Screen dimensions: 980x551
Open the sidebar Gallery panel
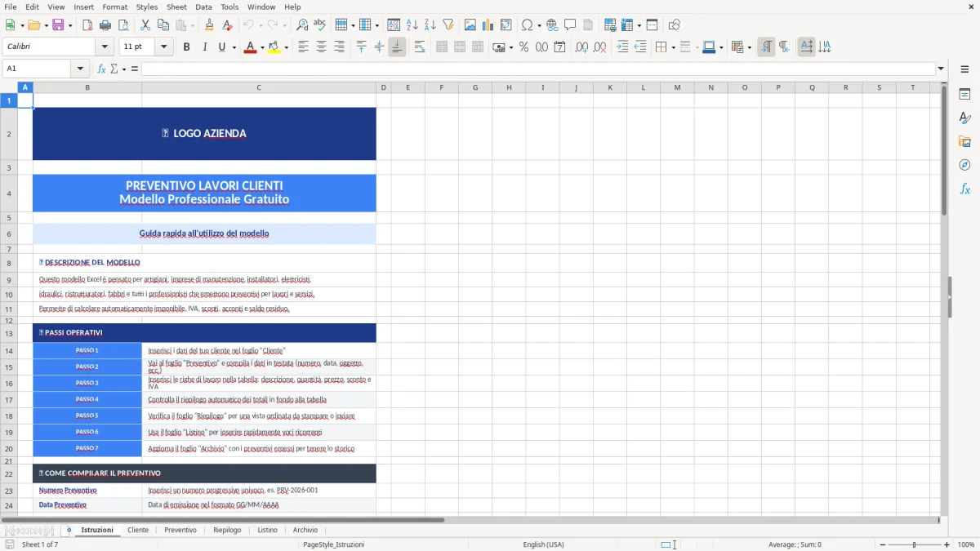(x=964, y=141)
